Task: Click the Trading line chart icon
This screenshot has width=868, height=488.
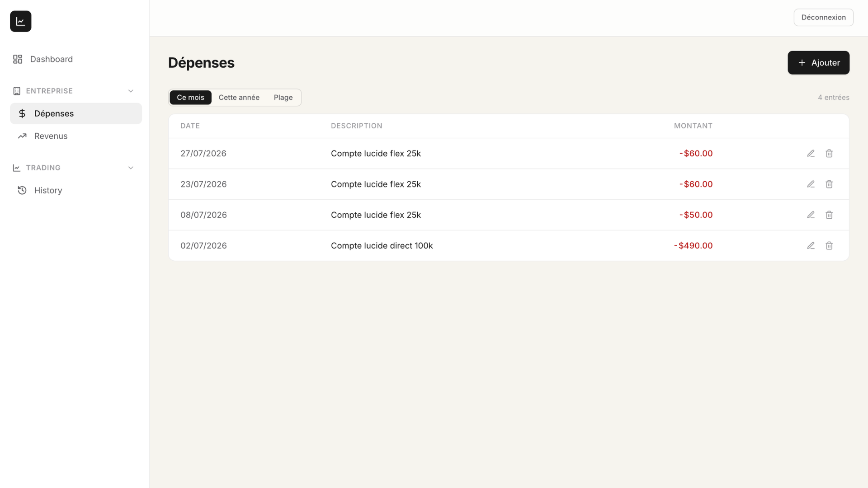Action: point(17,168)
